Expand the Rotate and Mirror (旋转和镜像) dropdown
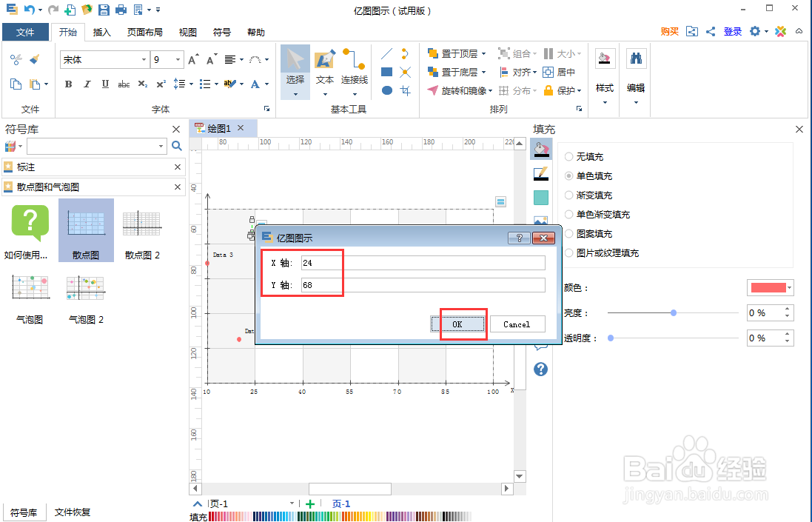Screen dimensions: 812x522 click(491, 90)
